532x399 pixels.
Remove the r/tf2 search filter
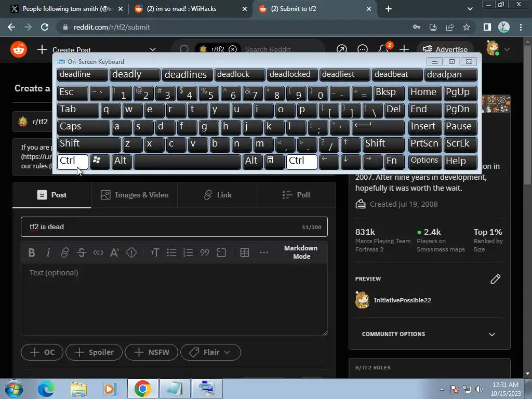[232, 49]
